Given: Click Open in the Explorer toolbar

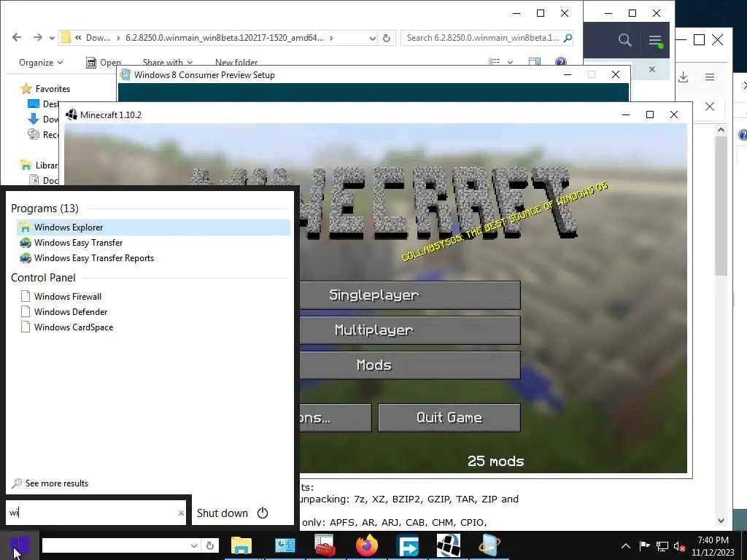Looking at the screenshot, I should coord(103,63).
